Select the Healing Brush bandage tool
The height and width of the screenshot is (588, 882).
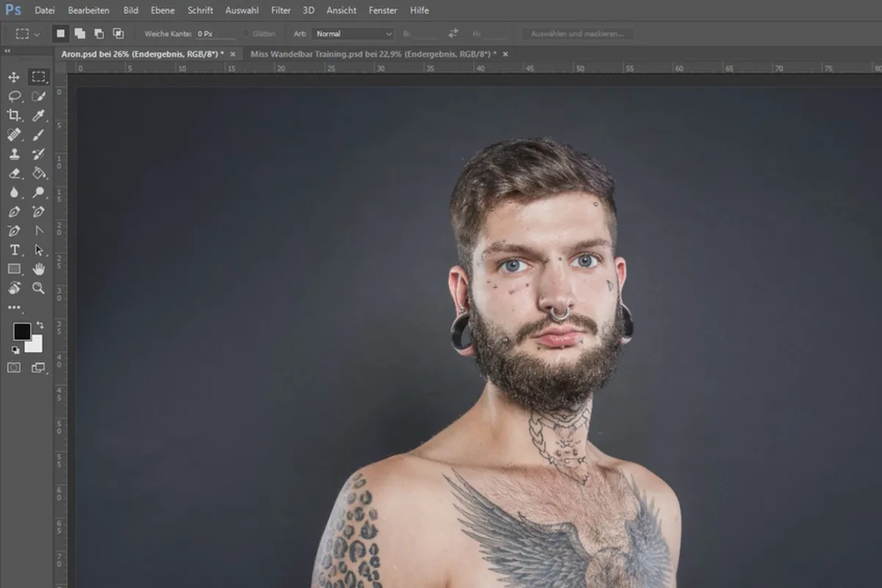tap(14, 135)
